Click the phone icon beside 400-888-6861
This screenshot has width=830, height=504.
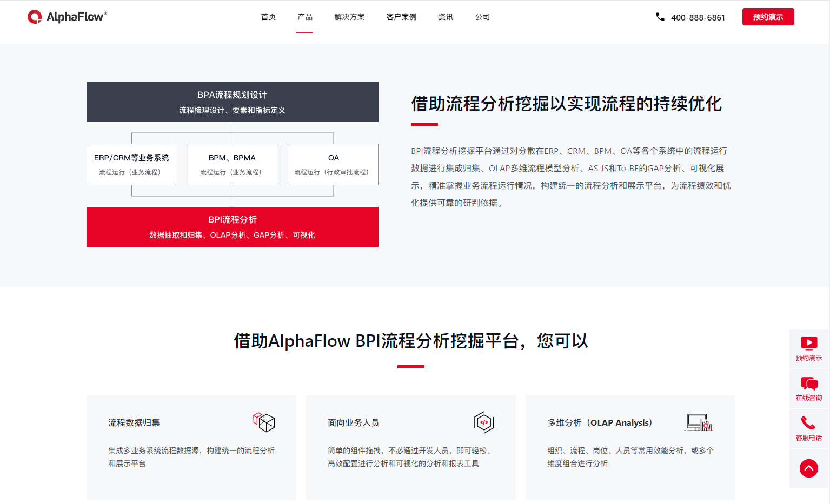point(660,17)
